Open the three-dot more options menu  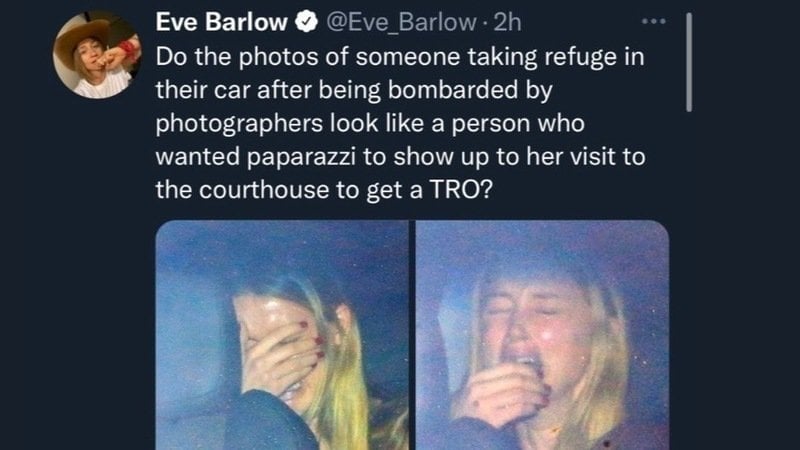(x=654, y=21)
